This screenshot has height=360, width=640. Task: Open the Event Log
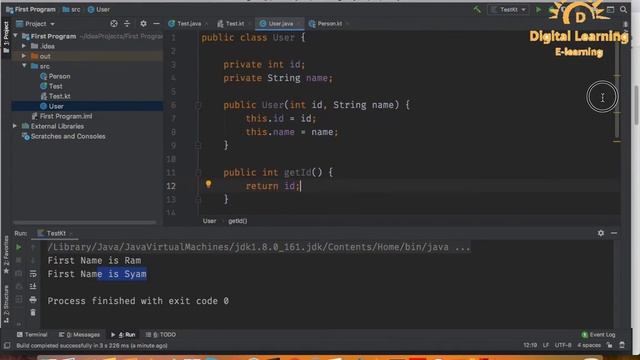[x=598, y=335]
